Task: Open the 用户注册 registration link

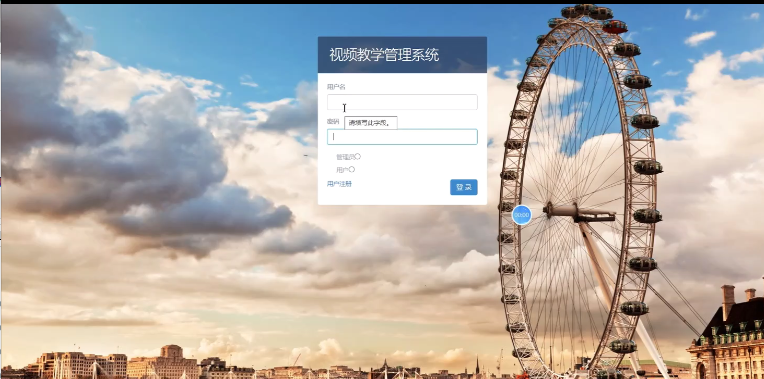Action: (339, 184)
